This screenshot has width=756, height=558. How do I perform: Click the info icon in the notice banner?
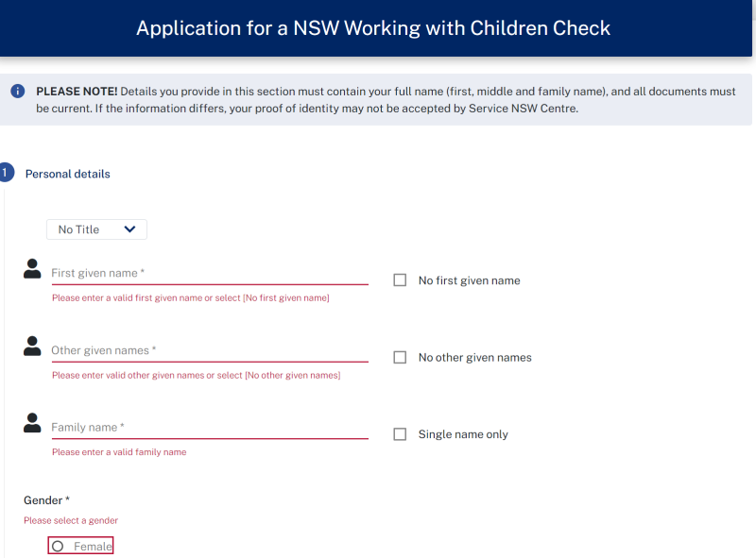(x=18, y=91)
